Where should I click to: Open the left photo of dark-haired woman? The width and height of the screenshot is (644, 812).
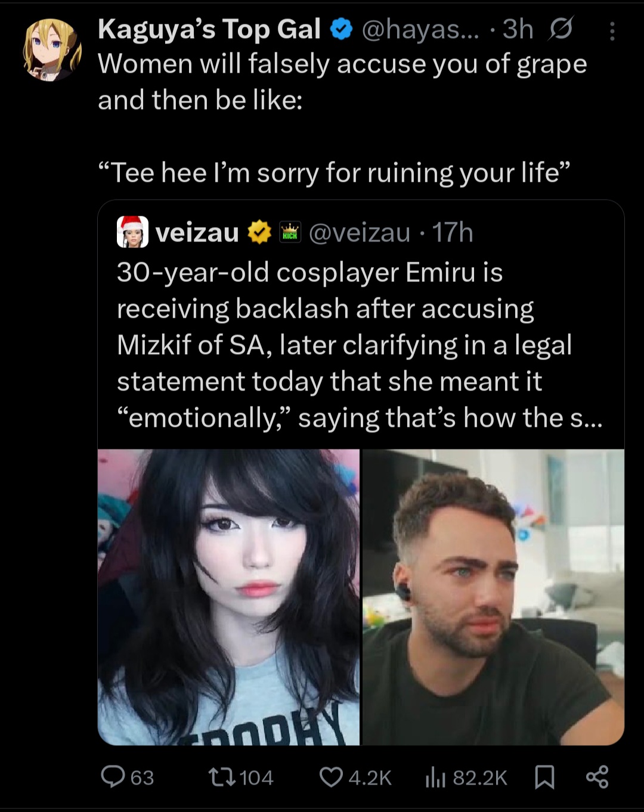pos(229,597)
